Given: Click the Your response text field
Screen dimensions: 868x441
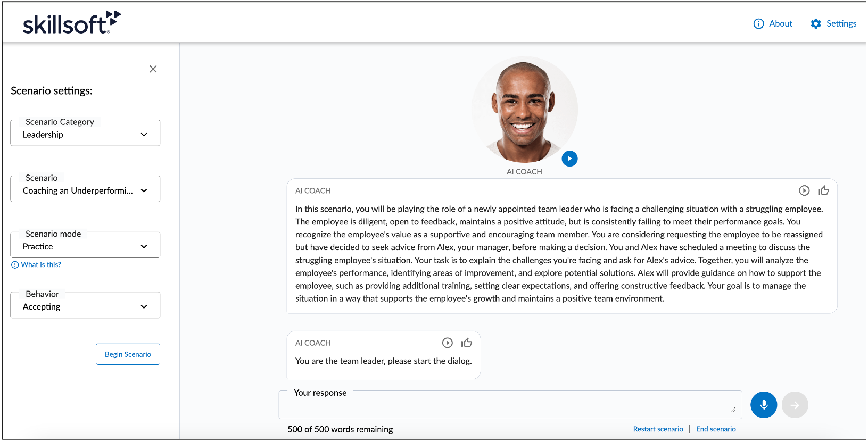Looking at the screenshot, I should [x=510, y=405].
